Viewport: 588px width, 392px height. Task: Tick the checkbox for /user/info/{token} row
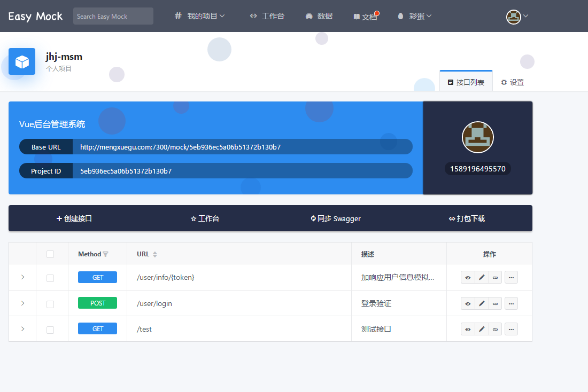50,278
